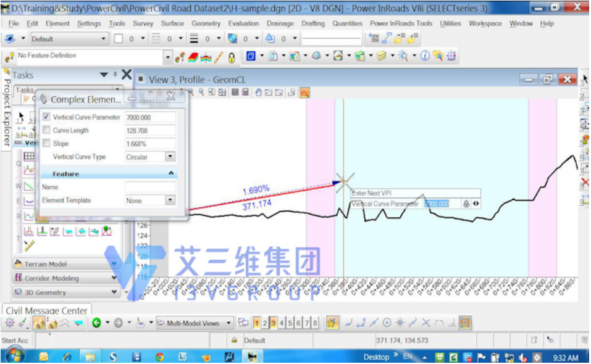The height and width of the screenshot is (364, 591).
Task: Open the Multi-Model Views dropdown
Action: [x=228, y=323]
